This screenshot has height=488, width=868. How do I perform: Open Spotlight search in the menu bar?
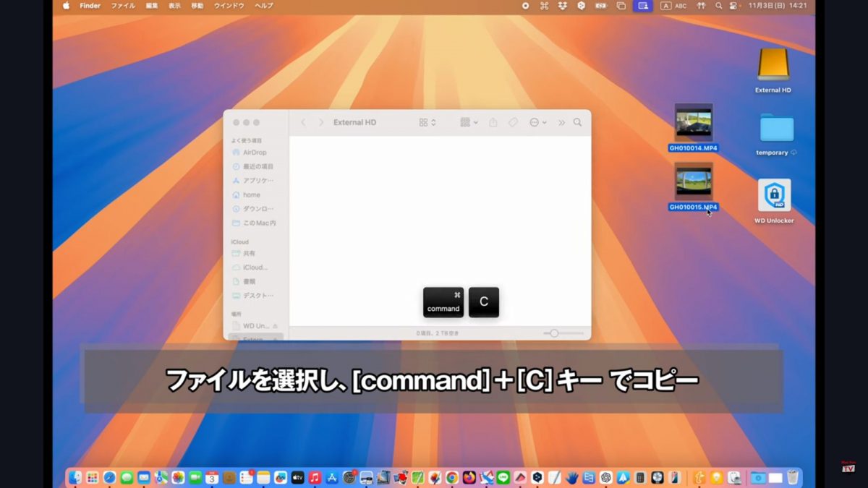click(718, 6)
